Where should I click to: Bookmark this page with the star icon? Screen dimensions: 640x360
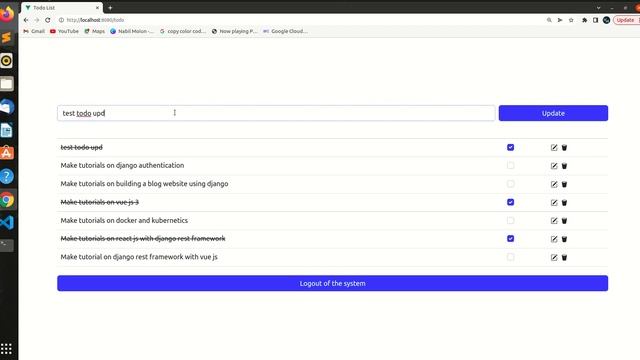click(571, 20)
